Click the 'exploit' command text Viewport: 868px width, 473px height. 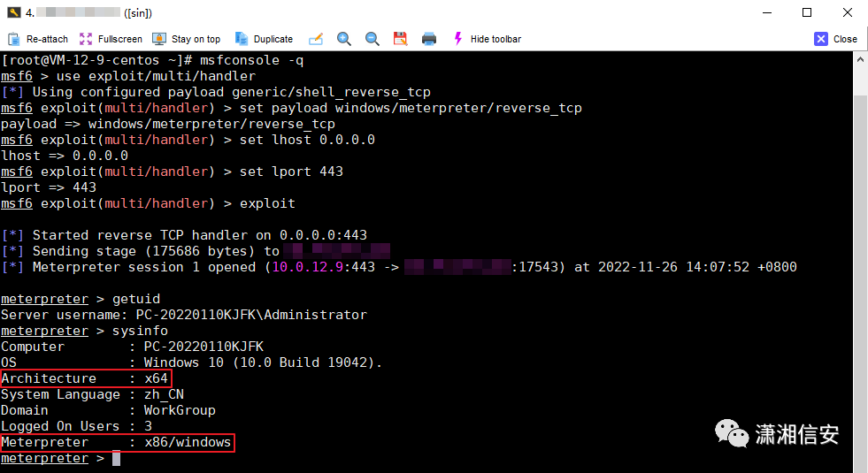click(267, 203)
